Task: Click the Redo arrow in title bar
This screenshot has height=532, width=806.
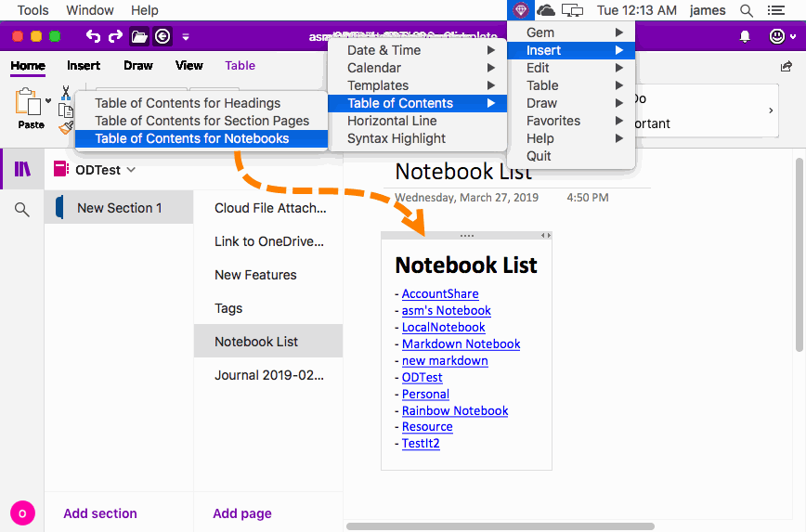Action: pyautogui.click(x=116, y=36)
